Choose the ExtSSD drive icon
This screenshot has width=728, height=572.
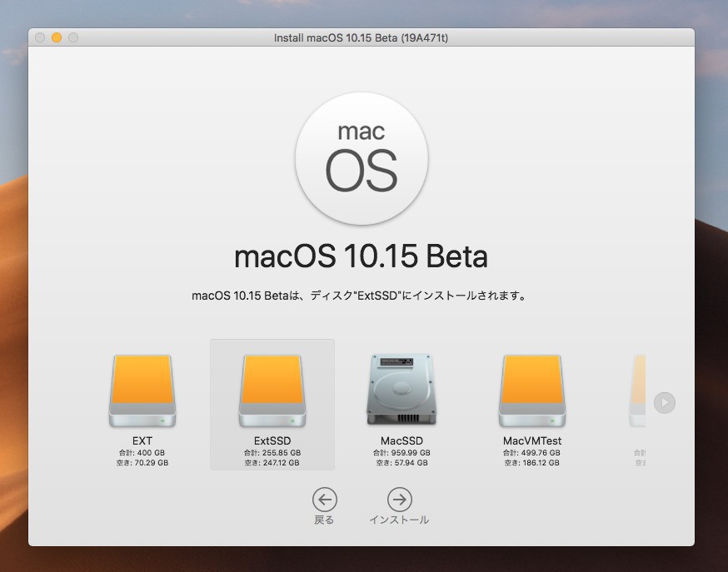click(x=272, y=390)
